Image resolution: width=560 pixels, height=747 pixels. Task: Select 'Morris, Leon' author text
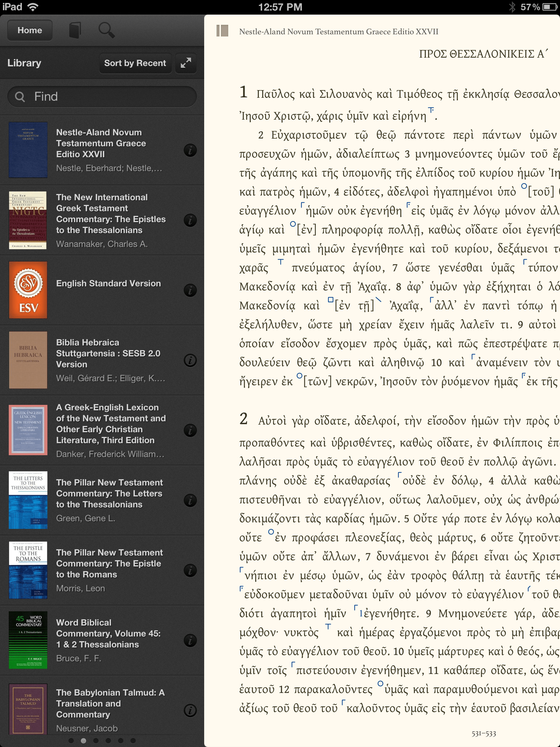click(x=81, y=588)
